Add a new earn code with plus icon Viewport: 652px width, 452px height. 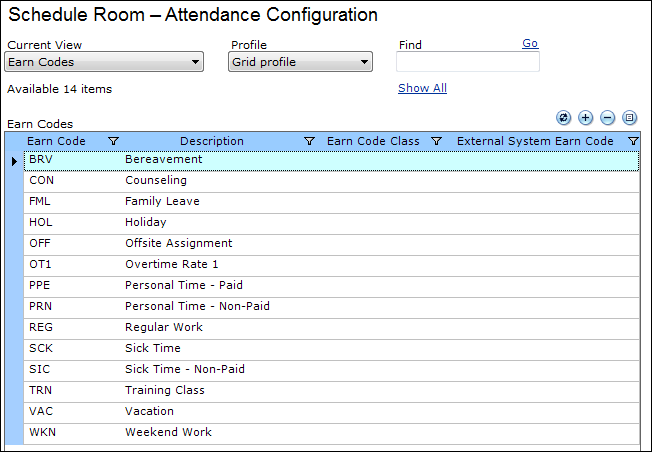[585, 118]
